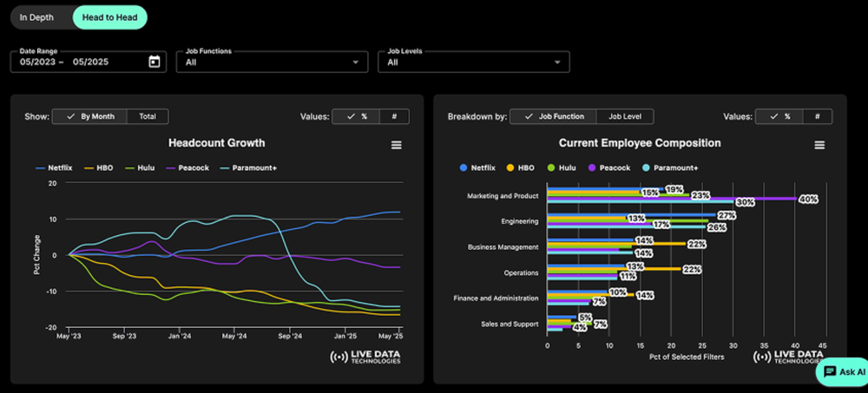Screen dimensions: 868x393
Task: Open Current Employee Composition chart hamburger menu
Action: [x=820, y=145]
